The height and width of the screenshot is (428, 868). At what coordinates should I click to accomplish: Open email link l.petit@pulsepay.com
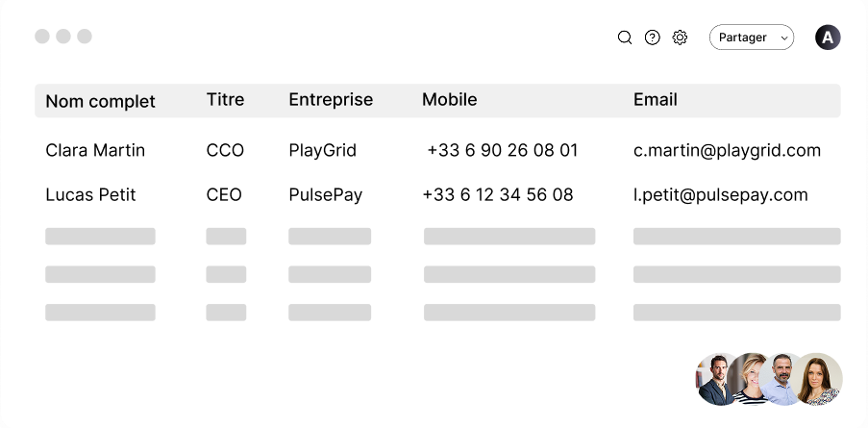point(720,195)
